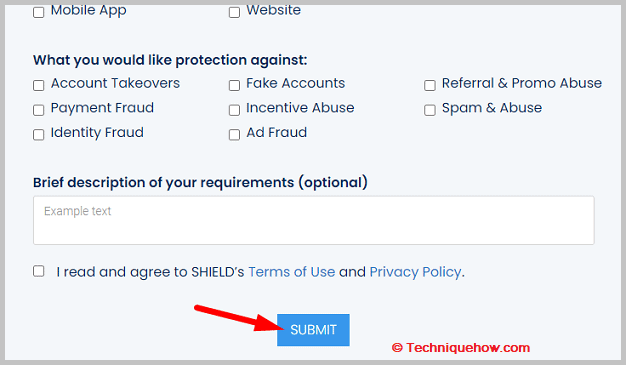Screen dimensions: 626x365
Task: Select the Fake Accounts checkbox
Action: point(234,85)
